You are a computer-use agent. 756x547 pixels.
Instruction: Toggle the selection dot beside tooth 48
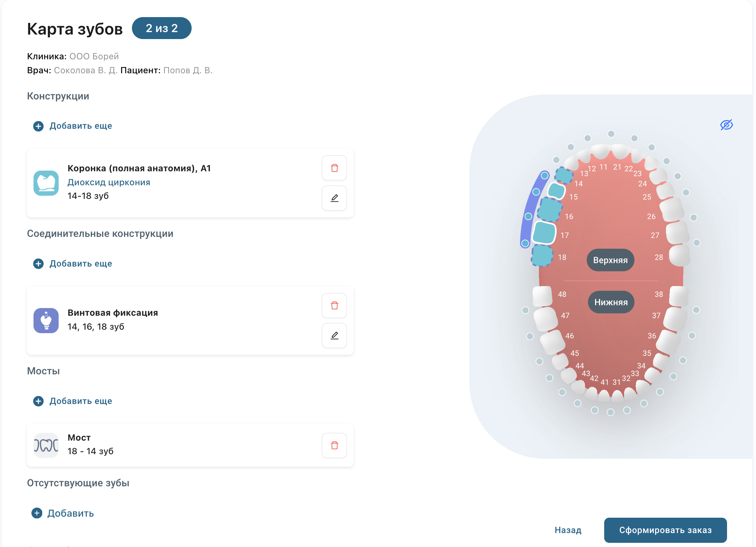pyautogui.click(x=525, y=310)
